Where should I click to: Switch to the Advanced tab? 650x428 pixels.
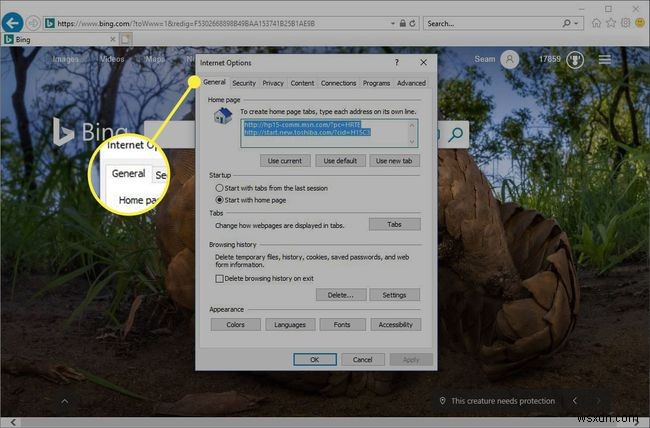[x=411, y=83]
